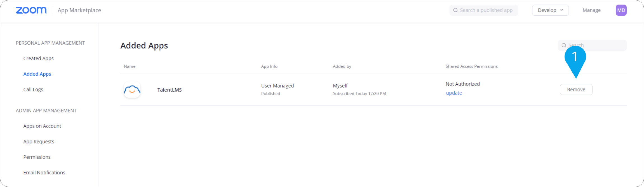Open Permissions in the sidebar
The image size is (644, 187).
(37, 157)
